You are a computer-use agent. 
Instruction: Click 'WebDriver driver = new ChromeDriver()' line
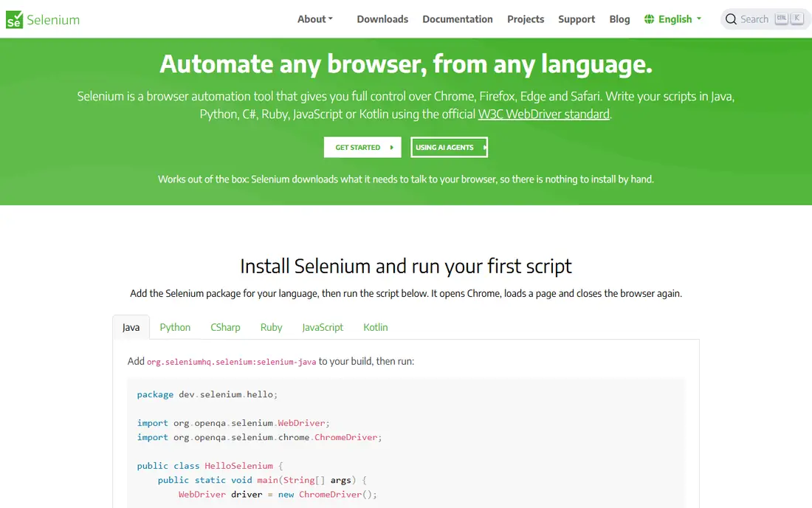tap(278, 495)
